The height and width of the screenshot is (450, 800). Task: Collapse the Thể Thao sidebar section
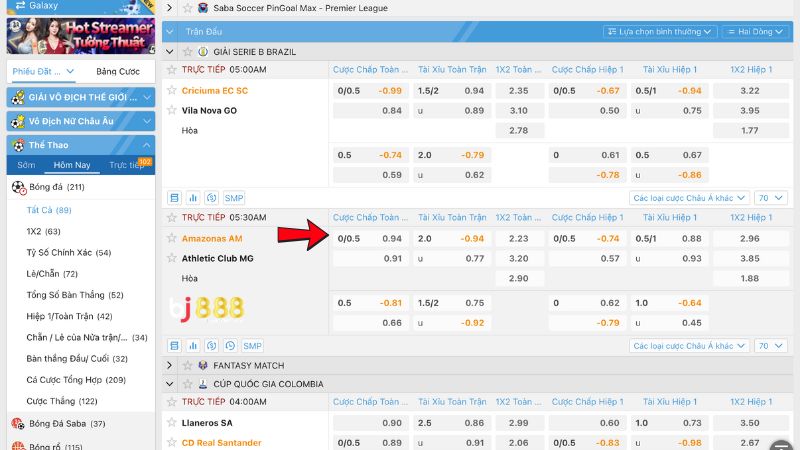147,145
